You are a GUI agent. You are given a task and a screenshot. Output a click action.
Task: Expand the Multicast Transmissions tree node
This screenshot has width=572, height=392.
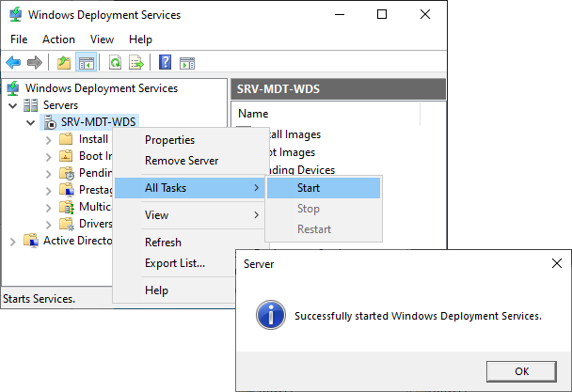(x=48, y=208)
